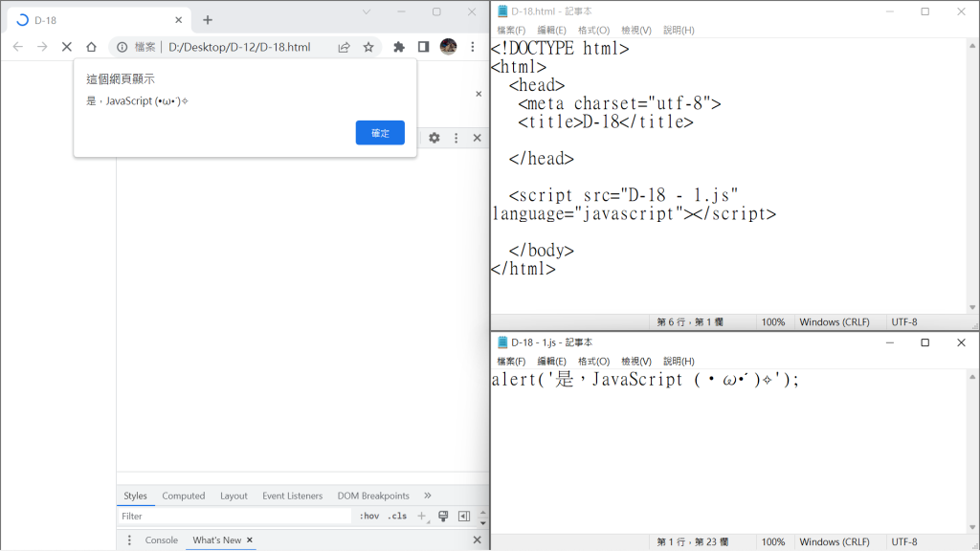Click the <meta charset="utf-8"> line

pos(619,103)
